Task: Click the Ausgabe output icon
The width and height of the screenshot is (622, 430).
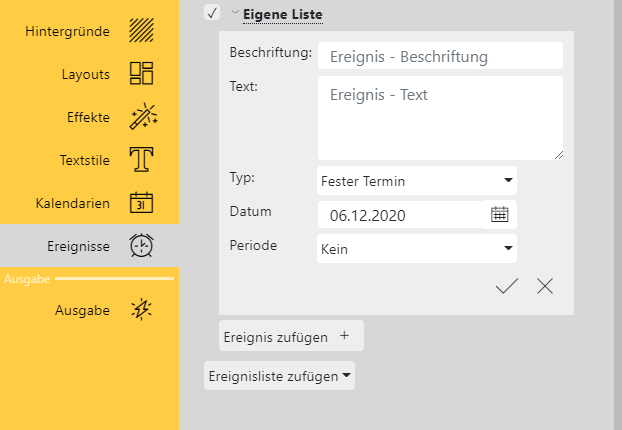Action: coord(141,310)
